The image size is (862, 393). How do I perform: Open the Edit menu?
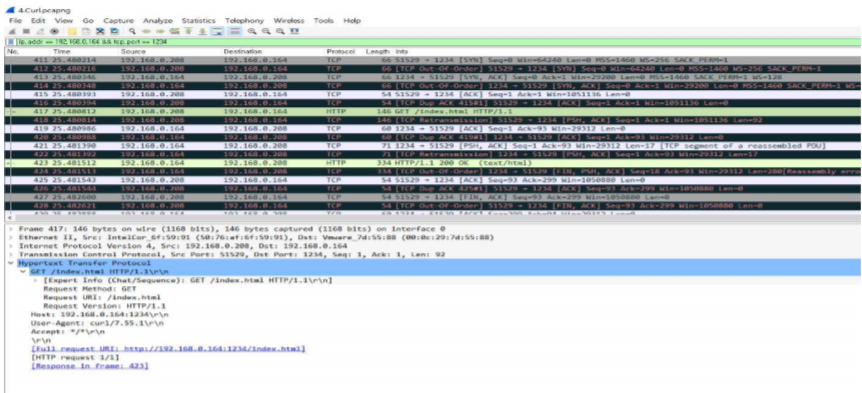(x=37, y=21)
